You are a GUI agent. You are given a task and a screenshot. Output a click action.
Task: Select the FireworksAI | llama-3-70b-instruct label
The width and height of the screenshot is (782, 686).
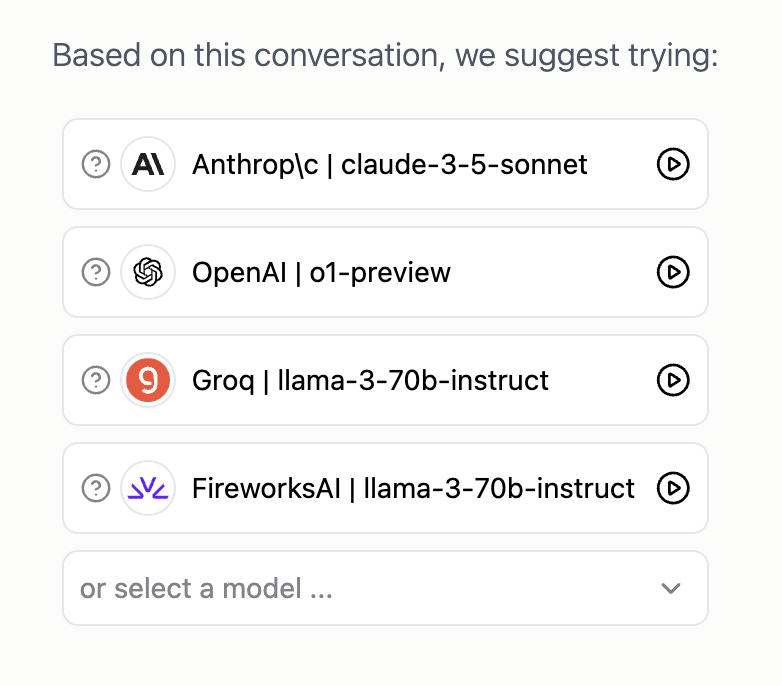413,488
